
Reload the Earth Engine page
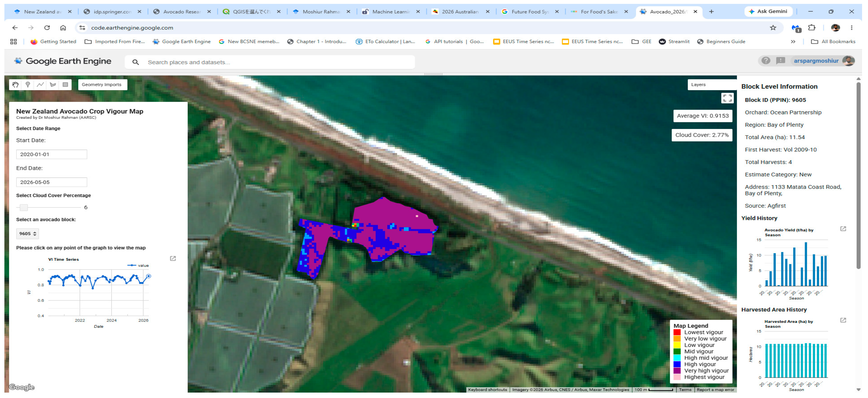47,28
